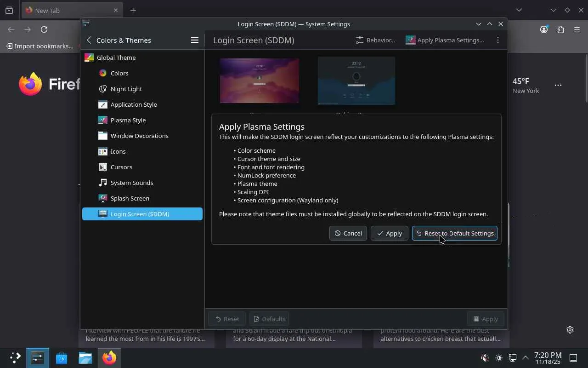
Task: Open the Firefox account icon
Action: tap(544, 29)
